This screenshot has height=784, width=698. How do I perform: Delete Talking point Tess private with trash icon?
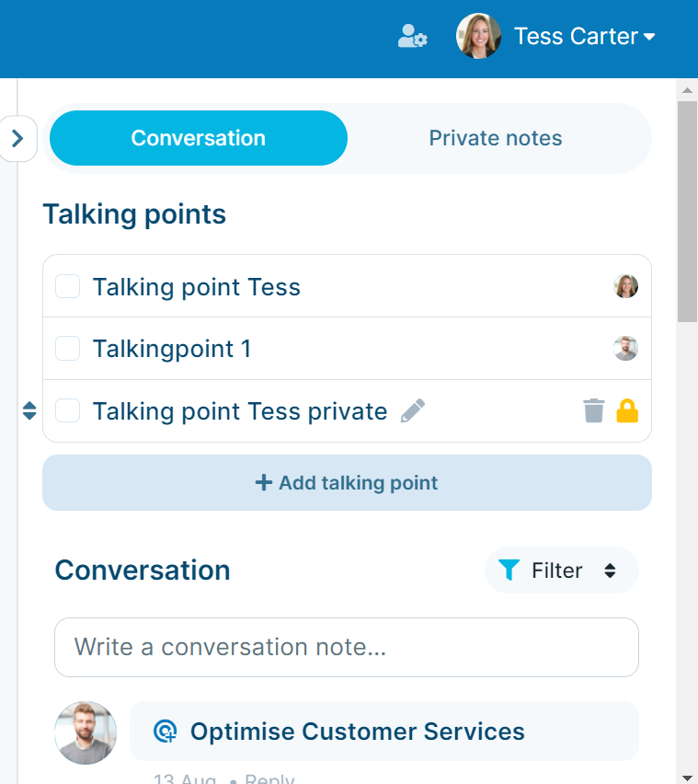point(593,411)
